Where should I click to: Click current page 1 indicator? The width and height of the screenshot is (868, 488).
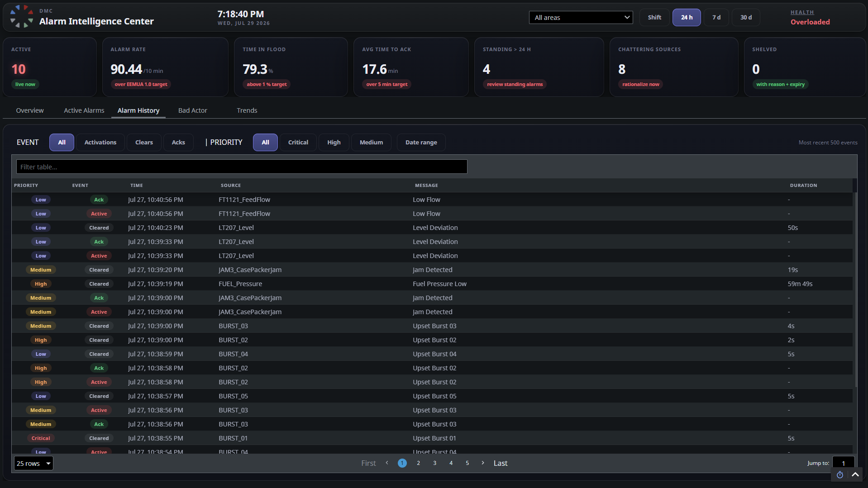point(402,463)
